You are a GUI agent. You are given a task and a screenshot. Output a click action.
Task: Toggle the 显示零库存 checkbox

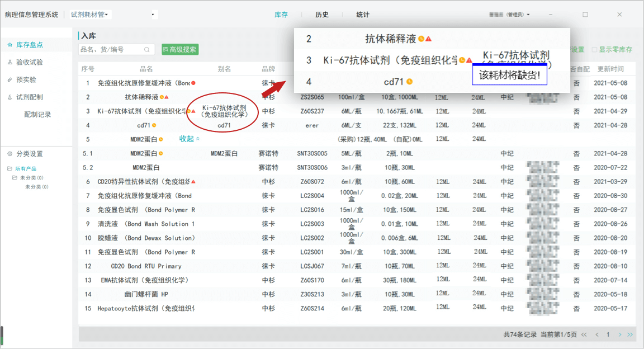tap(595, 50)
